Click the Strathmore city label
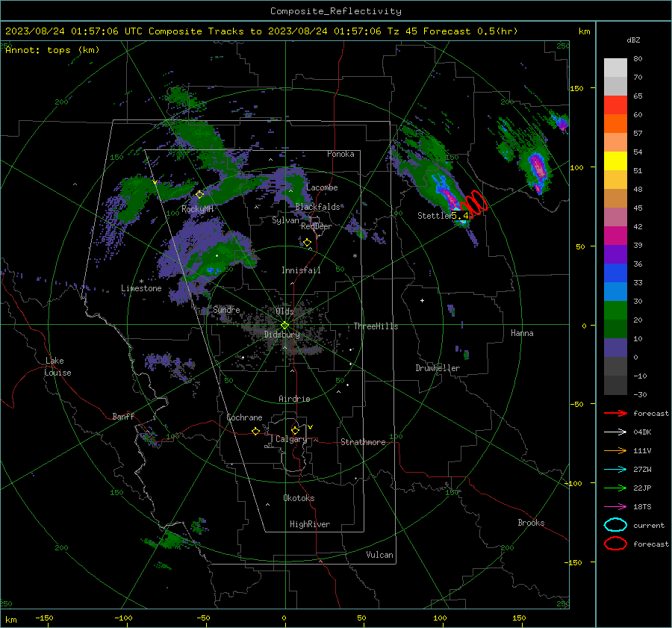 (x=363, y=442)
